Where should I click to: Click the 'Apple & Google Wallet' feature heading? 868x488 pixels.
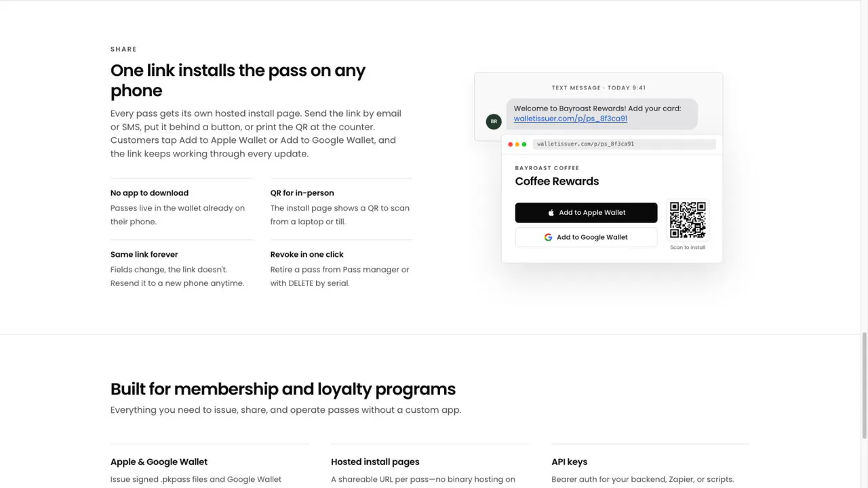159,462
